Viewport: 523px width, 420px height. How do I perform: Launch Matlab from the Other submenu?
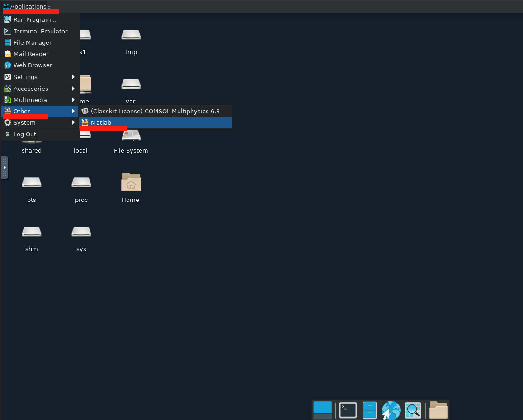155,123
